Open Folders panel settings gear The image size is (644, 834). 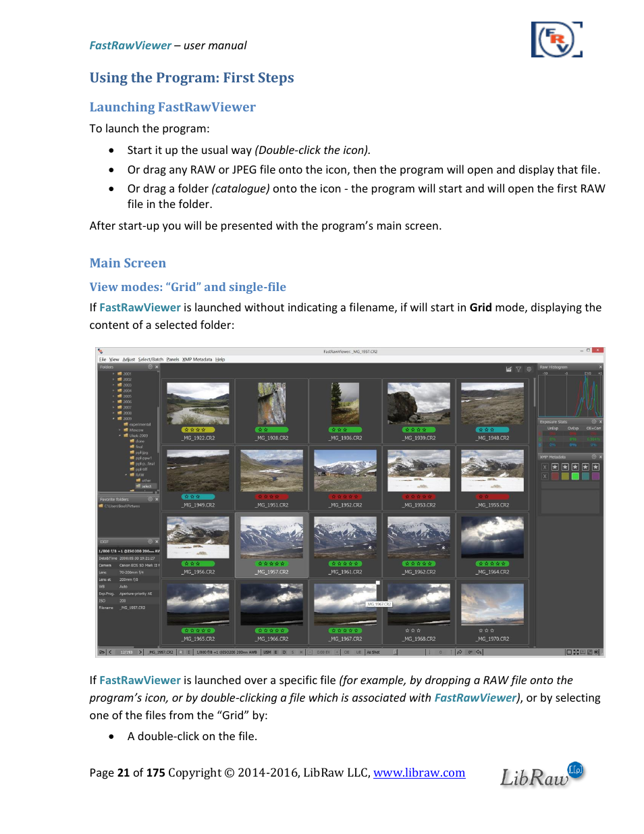point(150,367)
